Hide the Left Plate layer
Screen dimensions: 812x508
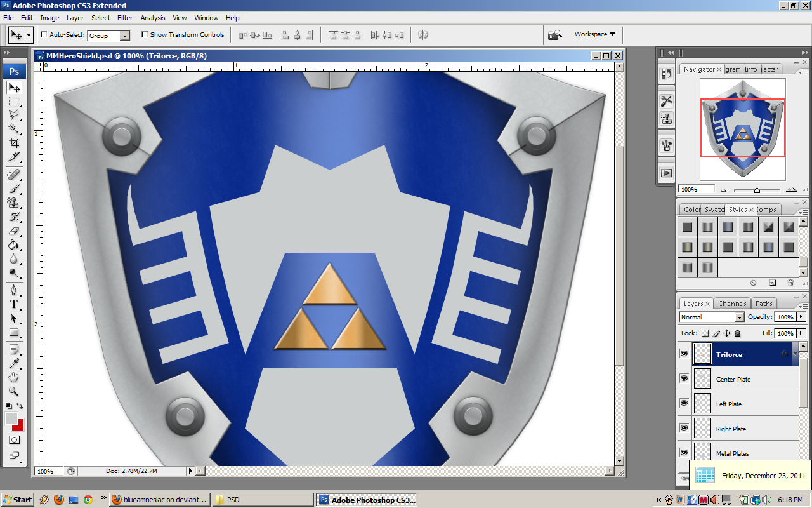click(x=684, y=403)
